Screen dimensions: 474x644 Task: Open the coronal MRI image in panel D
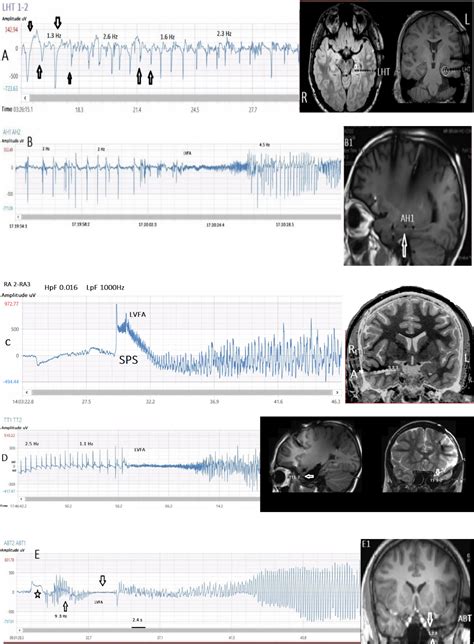coord(425,458)
